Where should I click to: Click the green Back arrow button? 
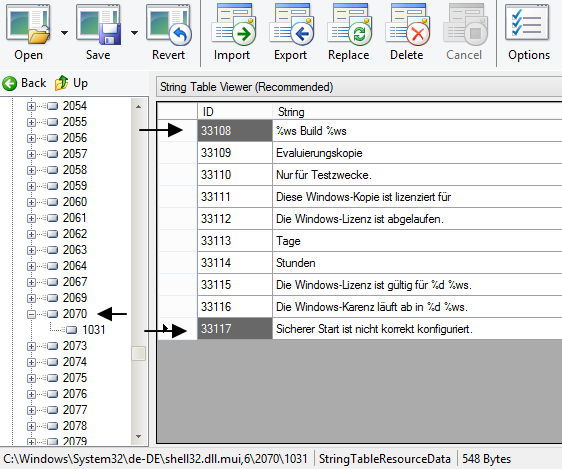coord(10,83)
